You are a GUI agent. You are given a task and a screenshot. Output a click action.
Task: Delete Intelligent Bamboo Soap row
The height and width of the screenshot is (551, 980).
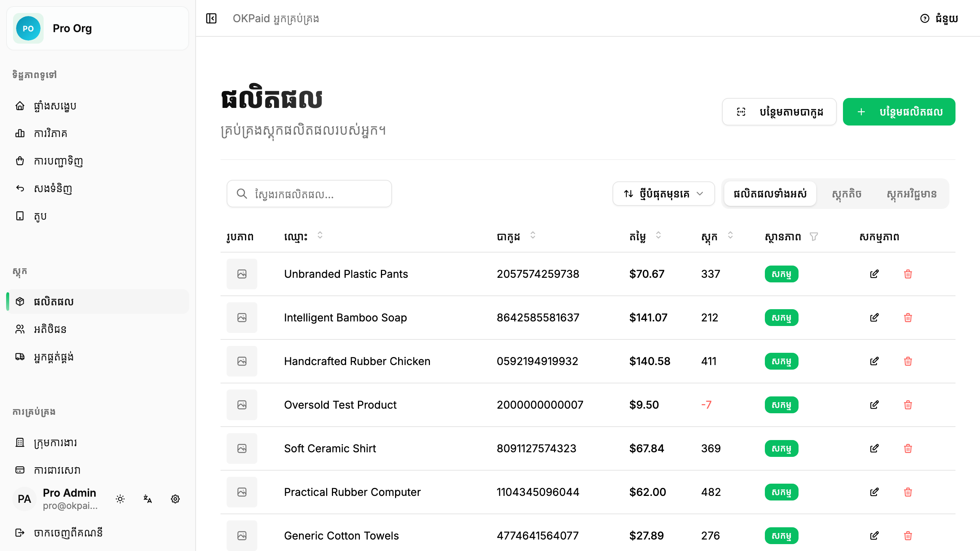[x=908, y=318]
